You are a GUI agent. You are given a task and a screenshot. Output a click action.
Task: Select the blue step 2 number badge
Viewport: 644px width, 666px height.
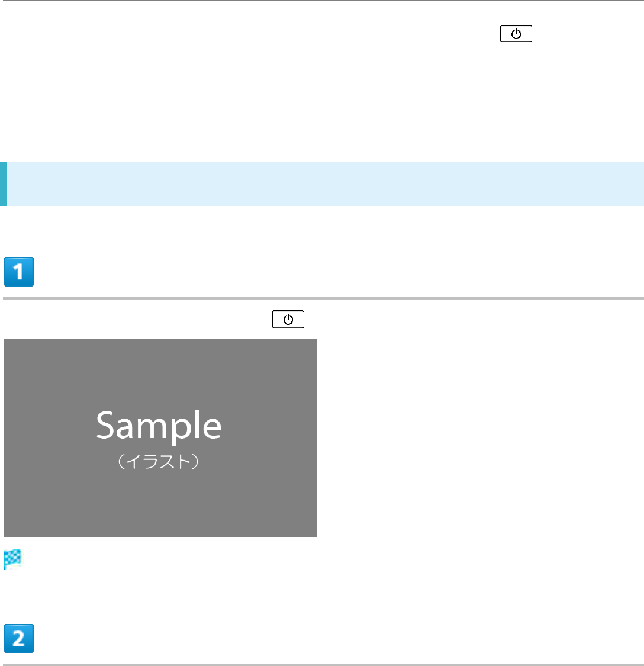tap(19, 638)
